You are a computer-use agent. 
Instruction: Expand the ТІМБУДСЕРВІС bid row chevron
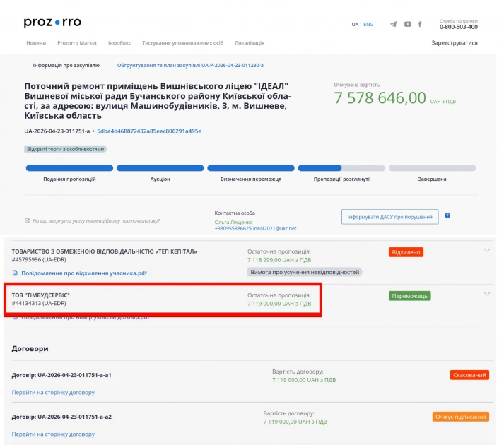(487, 294)
